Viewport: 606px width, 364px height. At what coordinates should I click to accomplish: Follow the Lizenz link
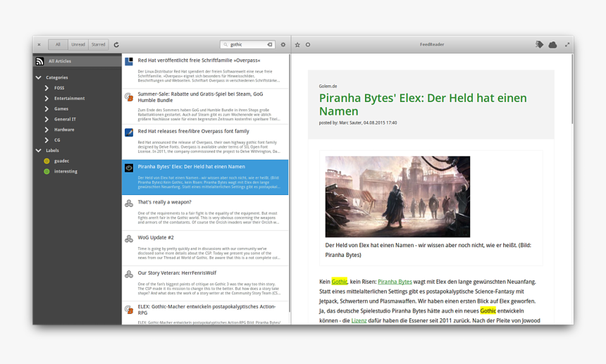click(x=359, y=320)
